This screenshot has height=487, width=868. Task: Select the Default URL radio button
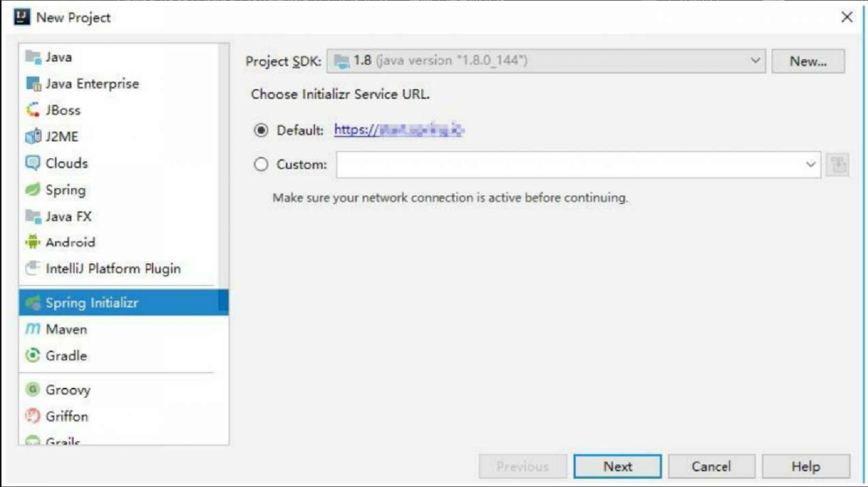[261, 130]
